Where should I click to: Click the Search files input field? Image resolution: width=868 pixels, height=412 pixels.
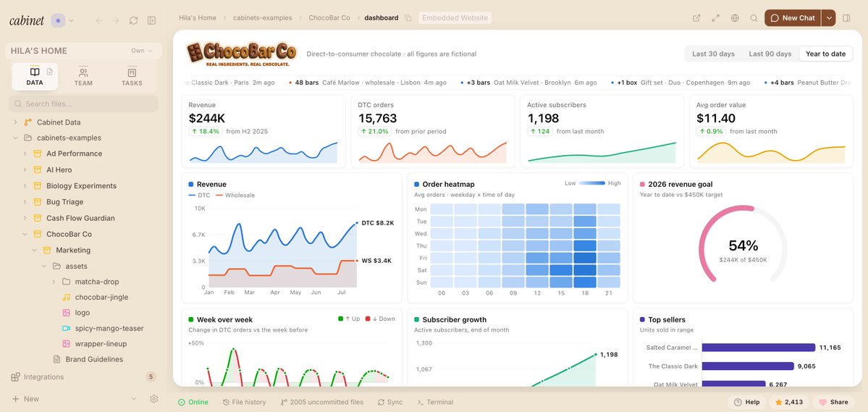[83, 104]
